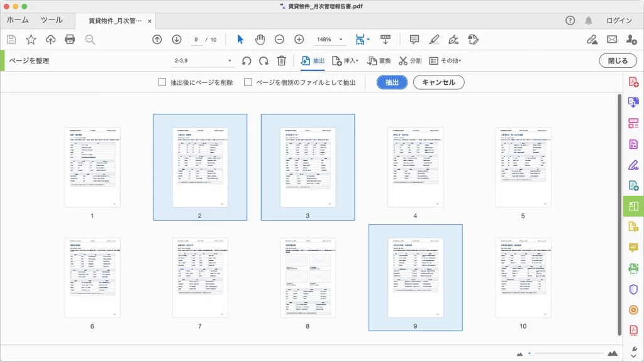Enable 抽出後にページを削除 checkbox
644x362 pixels.
tap(162, 82)
